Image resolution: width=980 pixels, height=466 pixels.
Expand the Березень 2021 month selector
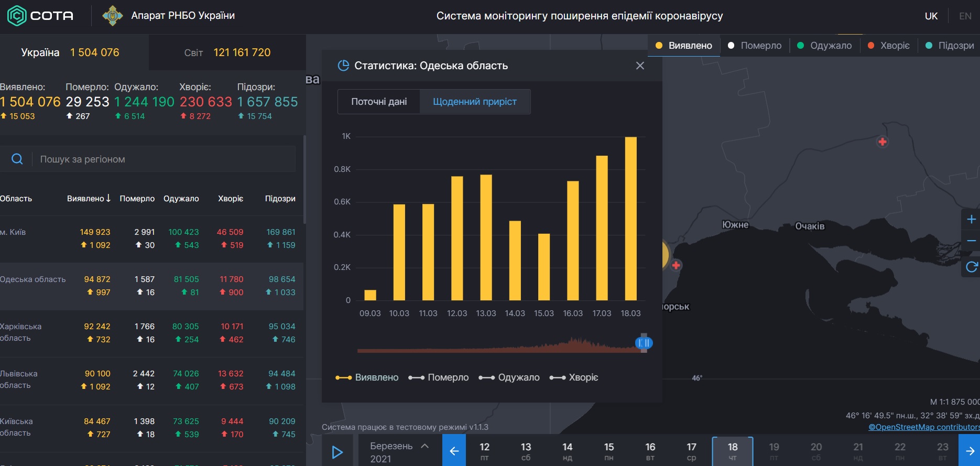399,451
